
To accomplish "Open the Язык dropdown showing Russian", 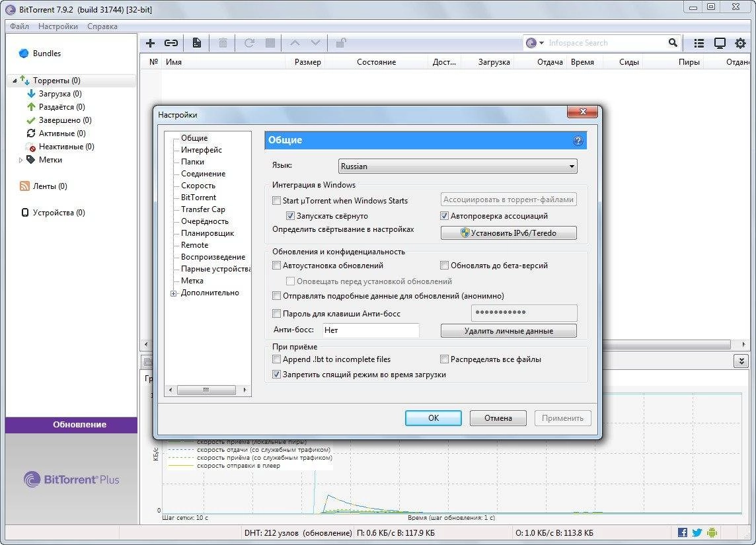I will click(457, 166).
